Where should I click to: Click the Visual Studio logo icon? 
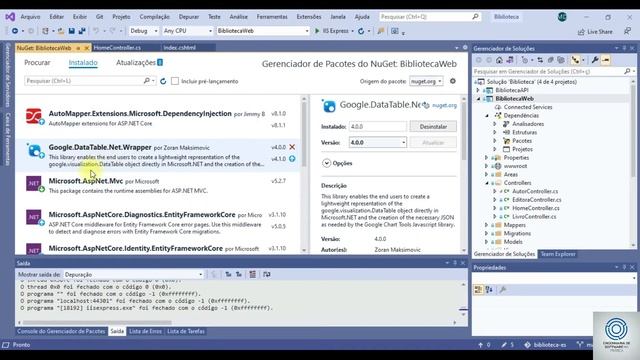(10, 17)
